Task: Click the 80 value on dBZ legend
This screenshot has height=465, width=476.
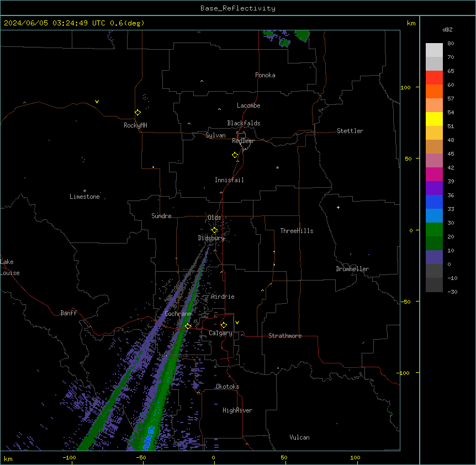Action: [x=451, y=43]
